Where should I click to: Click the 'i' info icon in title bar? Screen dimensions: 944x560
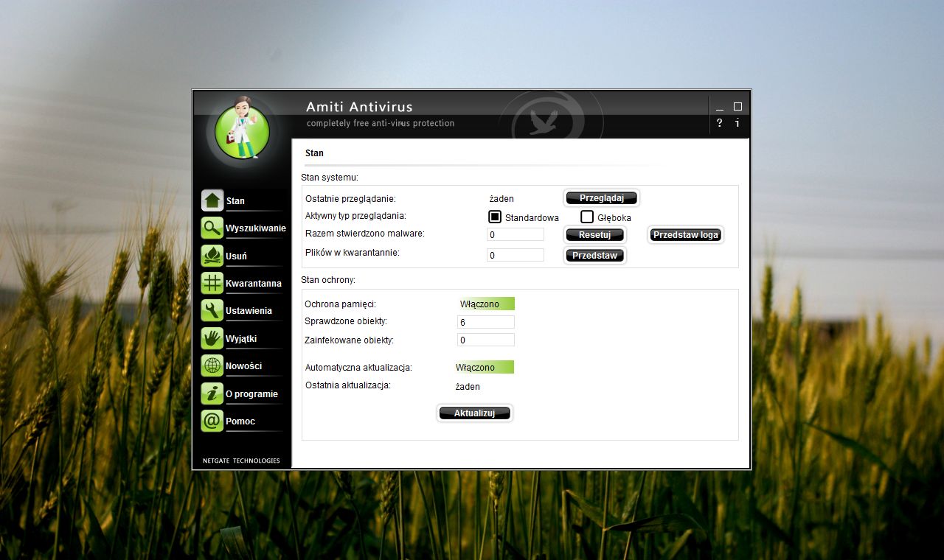(x=737, y=123)
